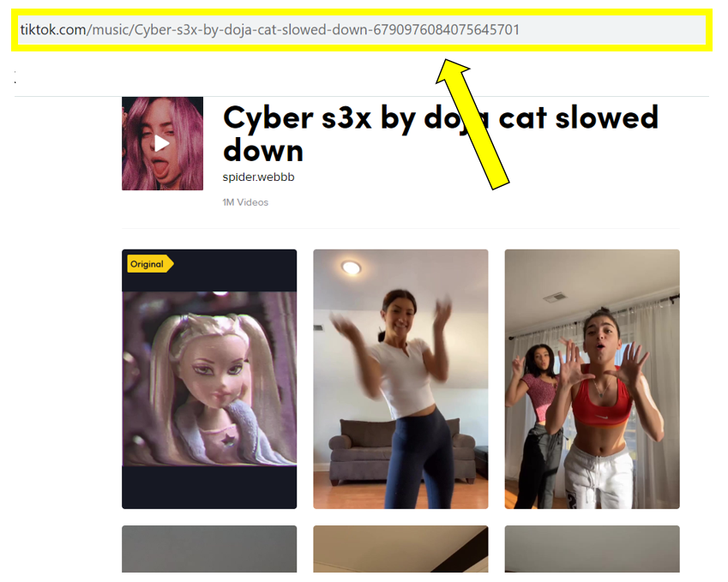Click the 'Original' yellow badge
The image size is (728, 582).
click(149, 264)
